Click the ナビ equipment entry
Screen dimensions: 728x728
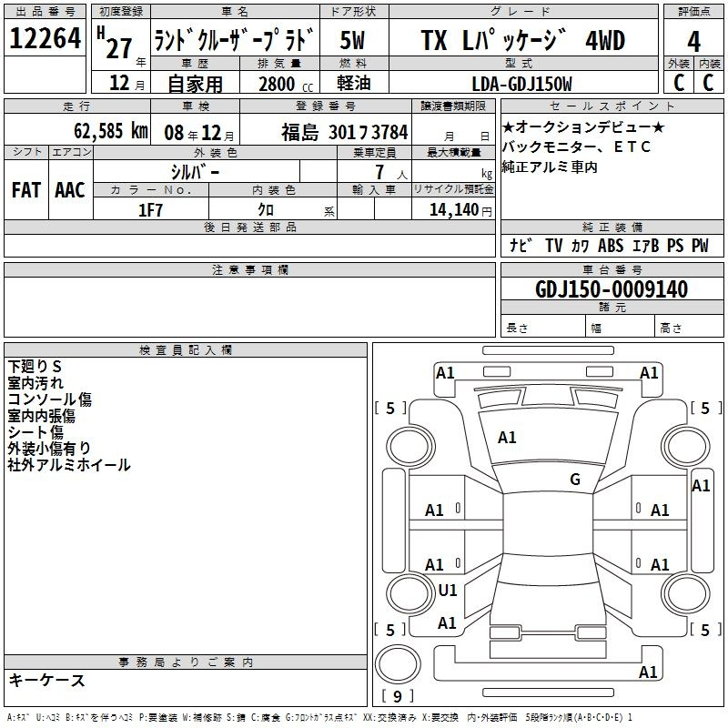521,246
